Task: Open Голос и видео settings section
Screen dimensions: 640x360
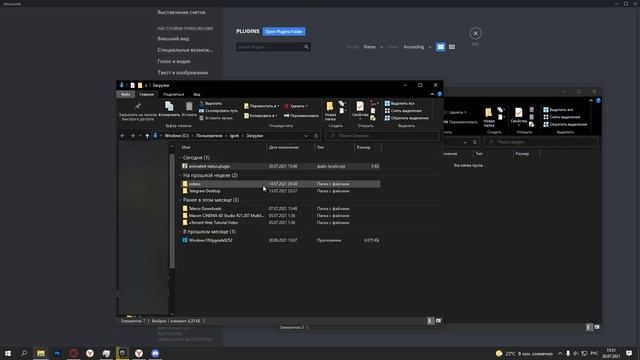Action: [174, 61]
